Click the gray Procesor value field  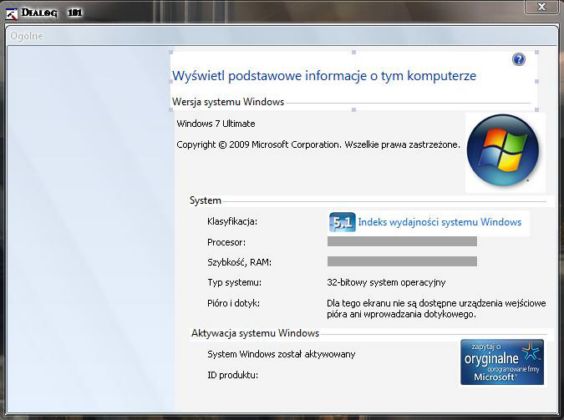(x=402, y=241)
